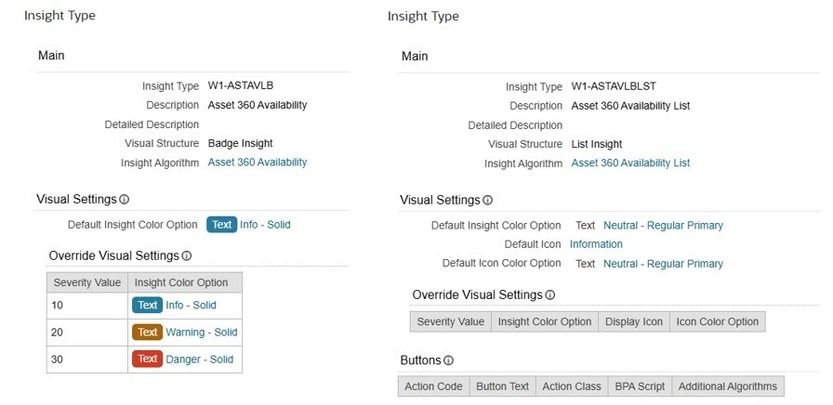Click the Warning - Solid color option link
This screenshot has height=405, width=833.
click(201, 332)
